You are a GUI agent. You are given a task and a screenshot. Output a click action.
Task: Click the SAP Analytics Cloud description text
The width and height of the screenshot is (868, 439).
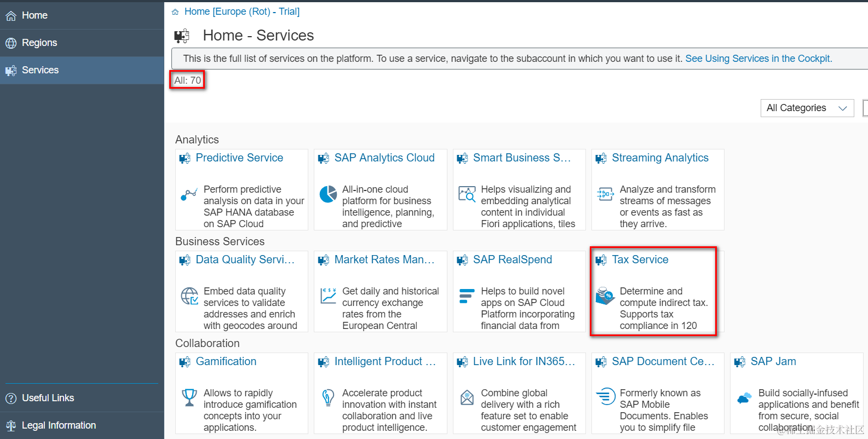388,206
